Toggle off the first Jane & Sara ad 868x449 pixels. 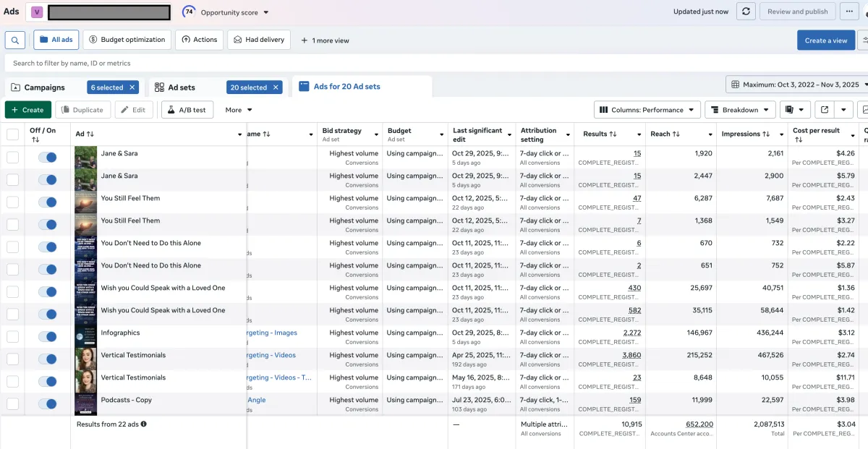[x=48, y=158]
